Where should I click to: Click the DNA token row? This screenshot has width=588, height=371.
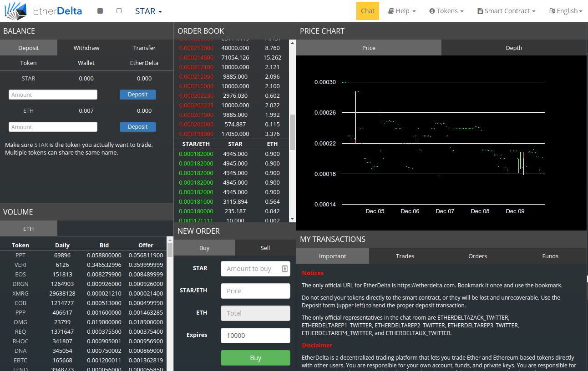click(x=83, y=351)
